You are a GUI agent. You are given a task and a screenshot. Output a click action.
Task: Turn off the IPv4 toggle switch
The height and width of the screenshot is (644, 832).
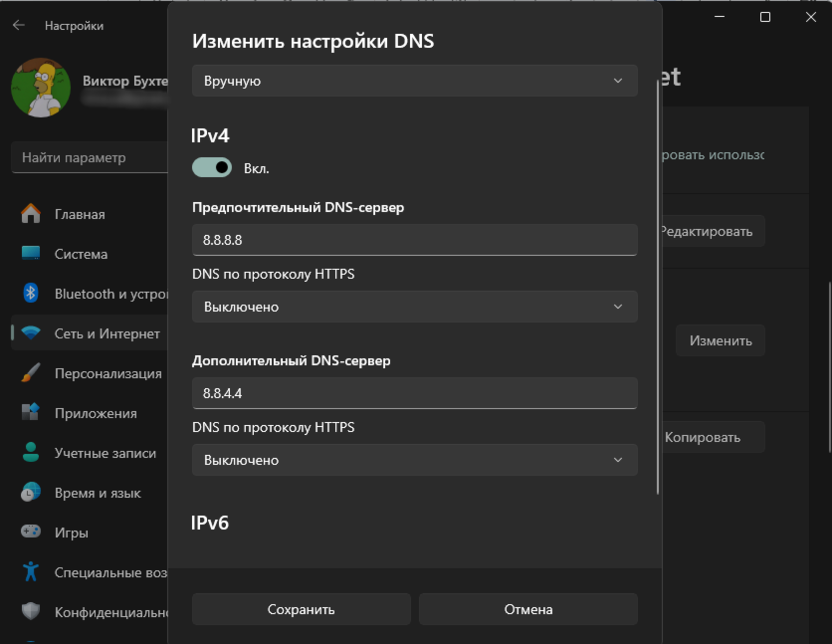pos(212,168)
